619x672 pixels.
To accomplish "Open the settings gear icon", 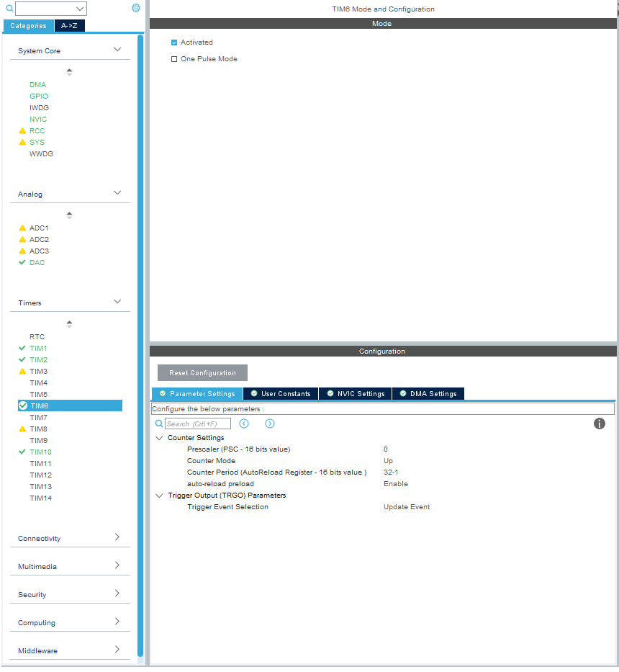I will point(136,8).
